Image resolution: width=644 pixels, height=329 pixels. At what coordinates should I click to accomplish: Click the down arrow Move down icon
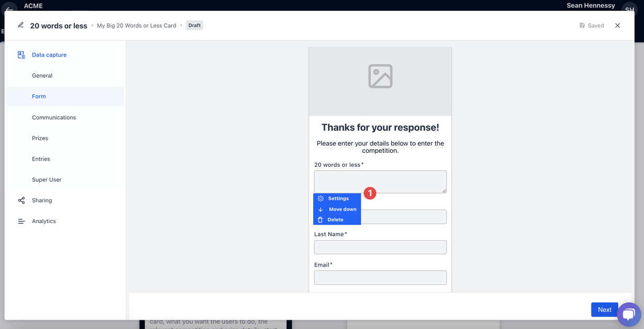(320, 209)
